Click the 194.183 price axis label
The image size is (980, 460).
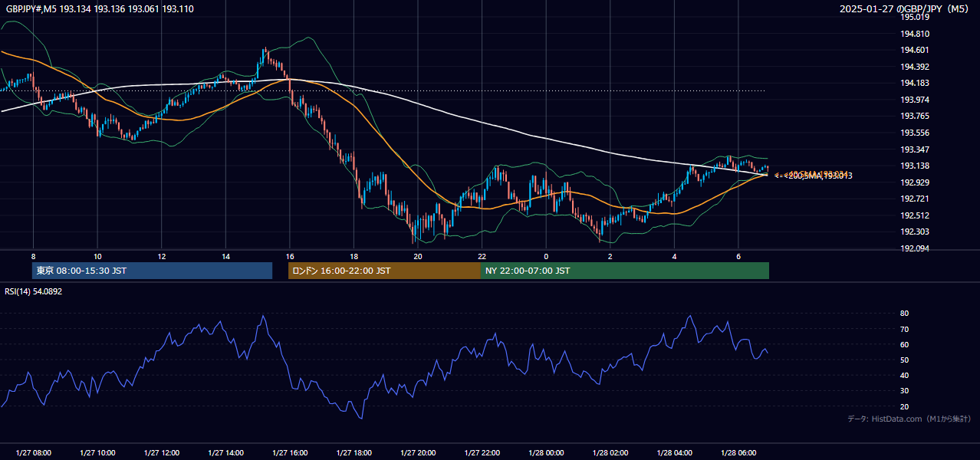click(x=913, y=83)
